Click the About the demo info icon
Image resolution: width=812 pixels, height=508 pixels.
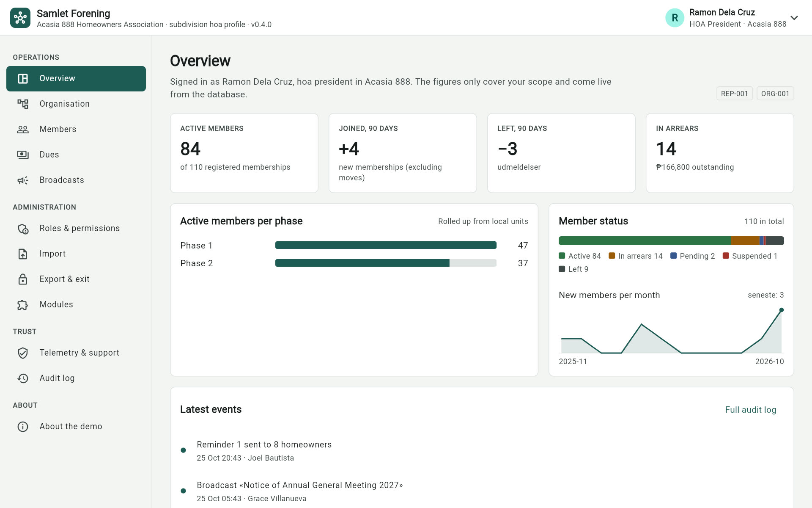(x=23, y=427)
